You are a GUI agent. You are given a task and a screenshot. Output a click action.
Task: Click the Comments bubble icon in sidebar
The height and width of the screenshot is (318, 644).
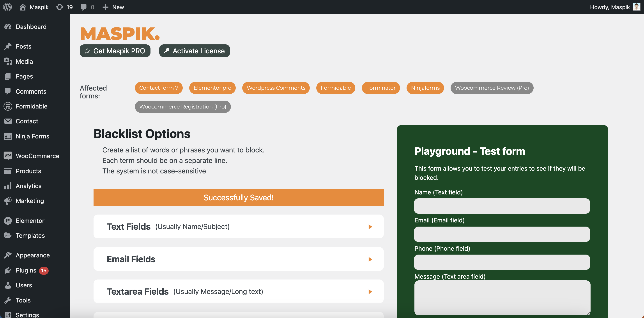click(8, 91)
